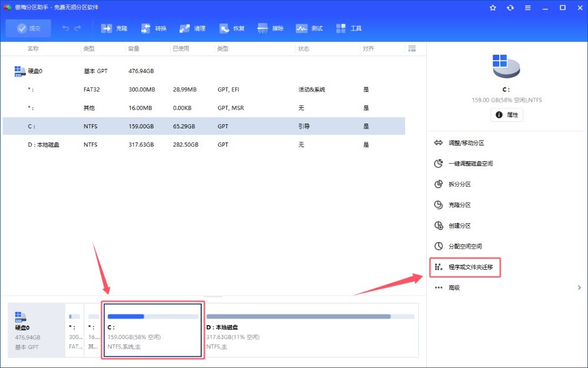Click the panel splitter handle above disk map

coord(213,296)
